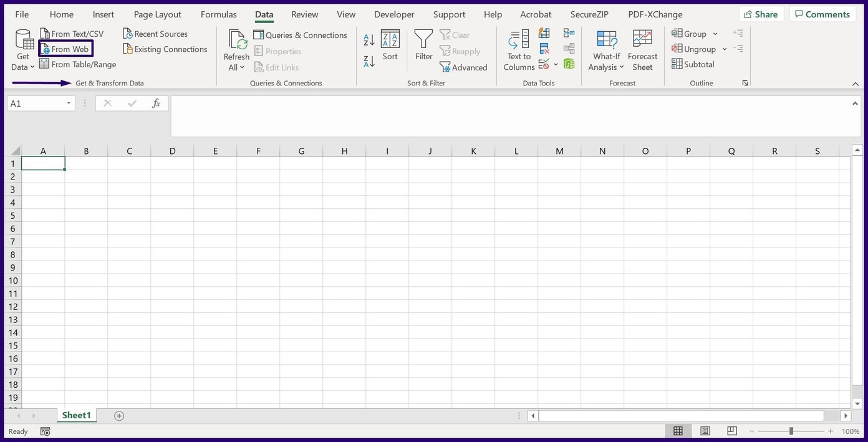Click the From Web button
Image resolution: width=868 pixels, height=442 pixels.
(66, 49)
